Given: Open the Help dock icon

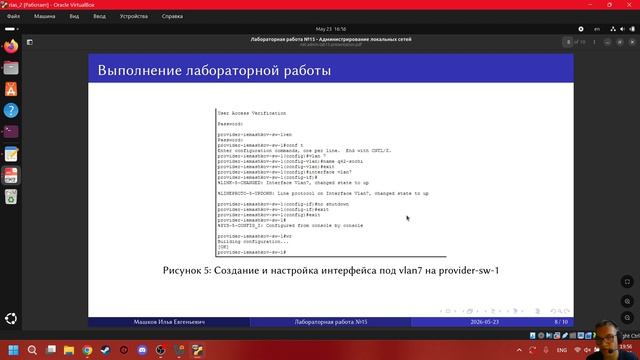Looking at the screenshot, I should 11,110.
